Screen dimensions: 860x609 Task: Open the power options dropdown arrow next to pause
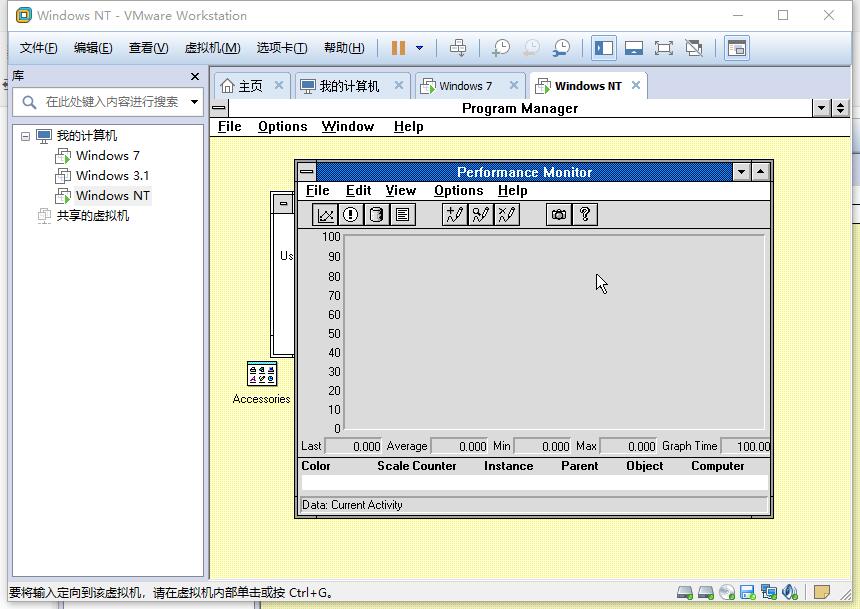coord(420,48)
